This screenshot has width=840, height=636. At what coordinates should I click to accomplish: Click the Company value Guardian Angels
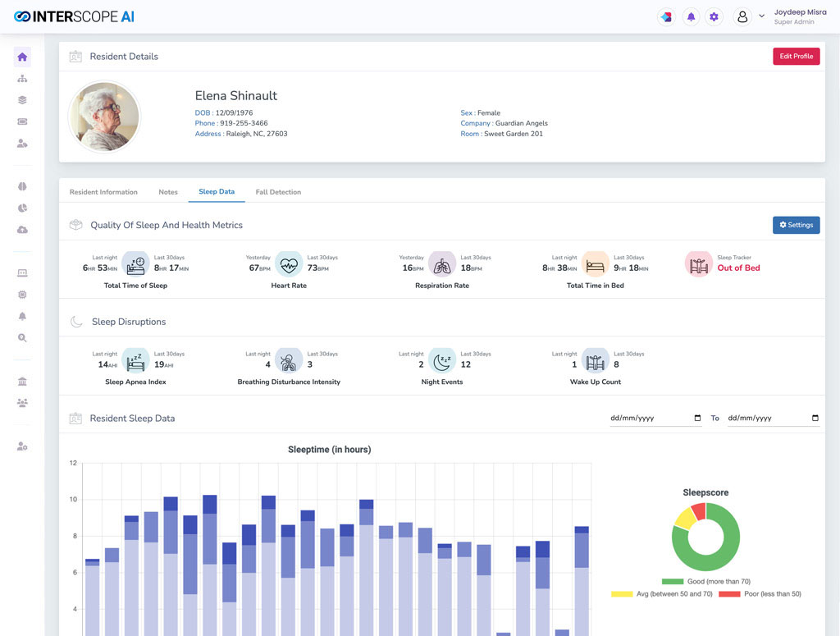[x=521, y=123]
